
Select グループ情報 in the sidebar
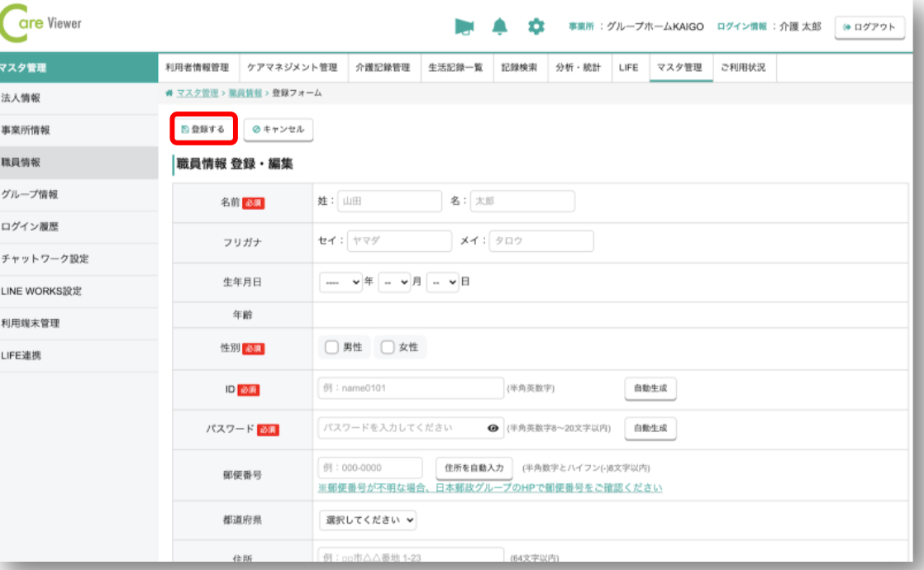pyautogui.click(x=30, y=195)
